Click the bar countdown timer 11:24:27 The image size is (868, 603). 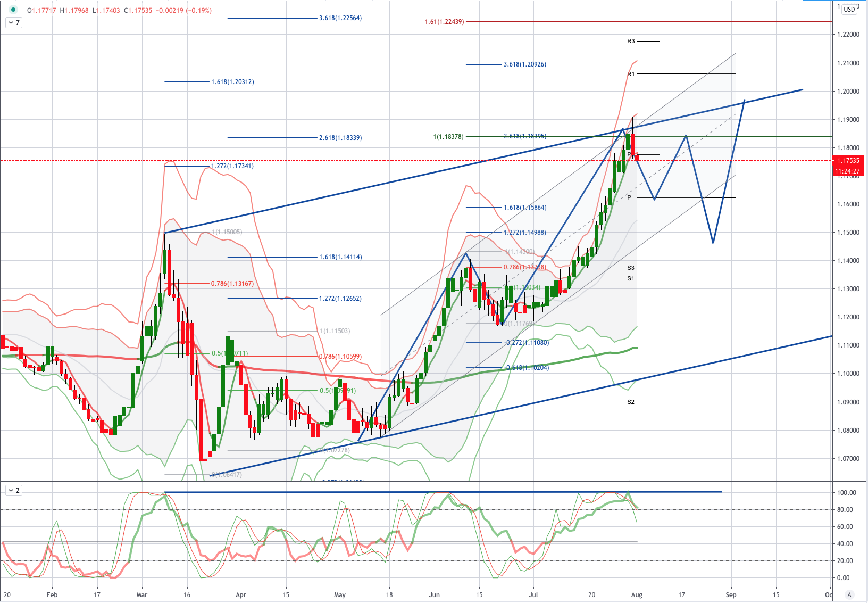[848, 171]
